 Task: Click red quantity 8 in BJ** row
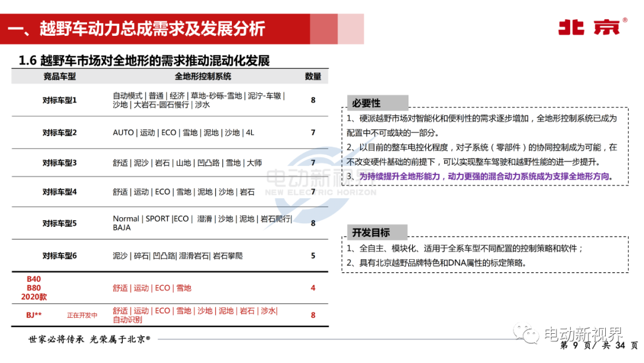click(313, 315)
